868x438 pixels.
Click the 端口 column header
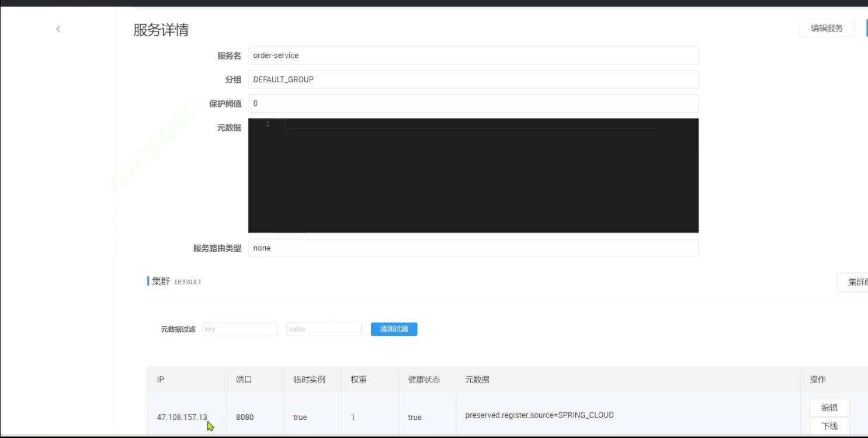(x=244, y=380)
